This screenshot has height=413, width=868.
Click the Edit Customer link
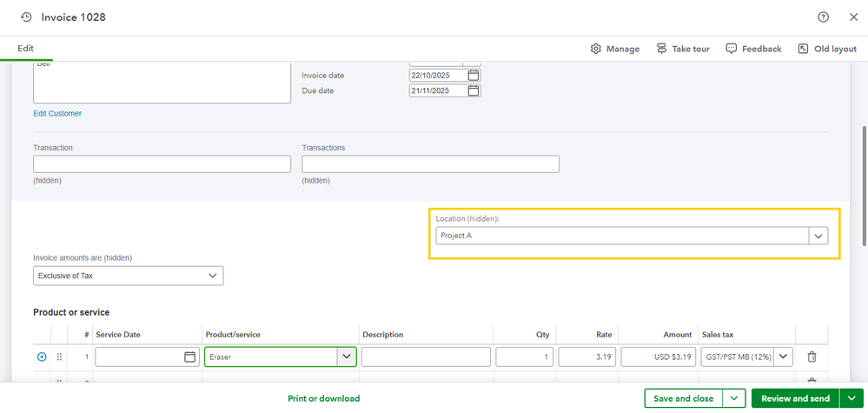(x=57, y=114)
